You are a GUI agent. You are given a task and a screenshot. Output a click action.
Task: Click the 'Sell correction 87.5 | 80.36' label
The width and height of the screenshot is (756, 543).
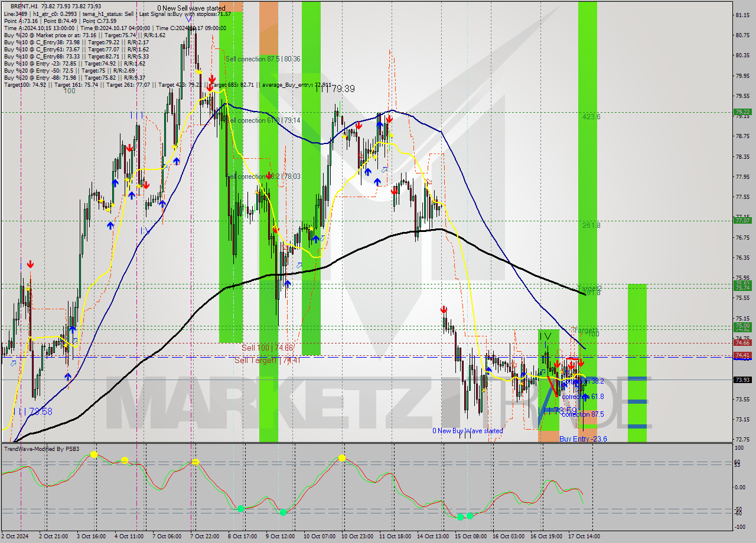[x=263, y=59]
